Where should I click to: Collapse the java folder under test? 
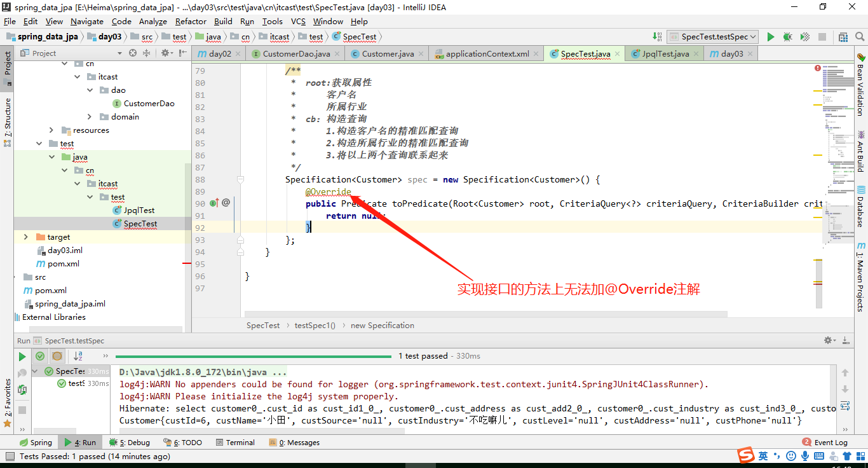52,157
